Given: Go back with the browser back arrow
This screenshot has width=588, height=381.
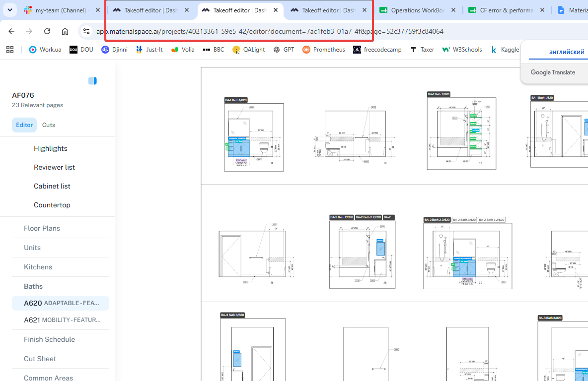Looking at the screenshot, I should [x=11, y=31].
